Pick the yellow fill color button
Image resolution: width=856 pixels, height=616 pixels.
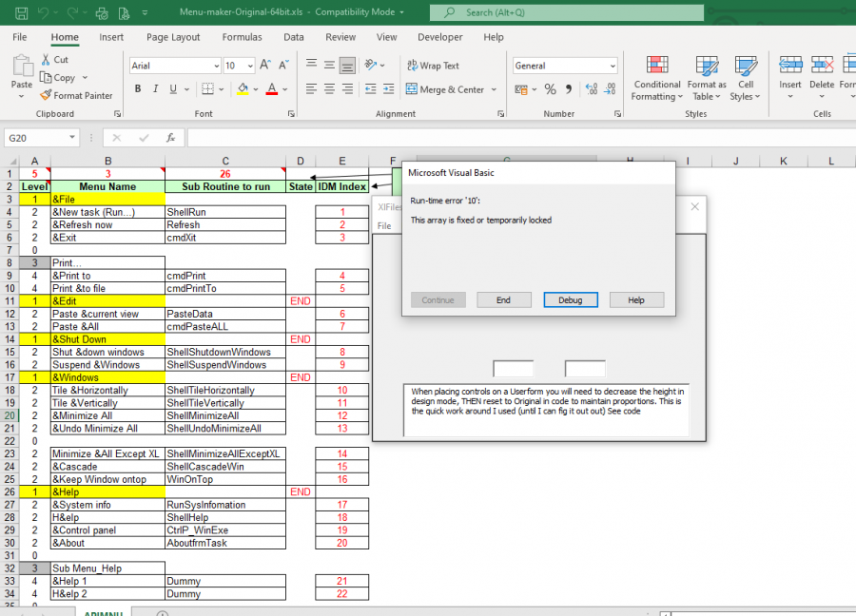[243, 89]
